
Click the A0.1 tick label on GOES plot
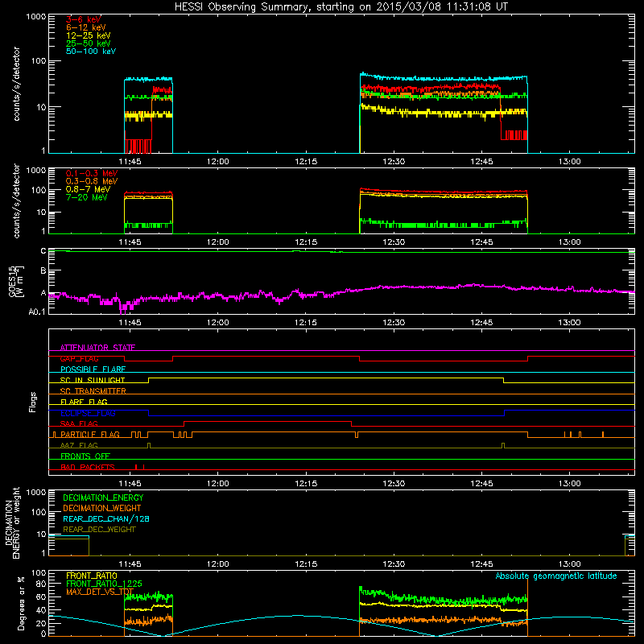tap(37, 312)
